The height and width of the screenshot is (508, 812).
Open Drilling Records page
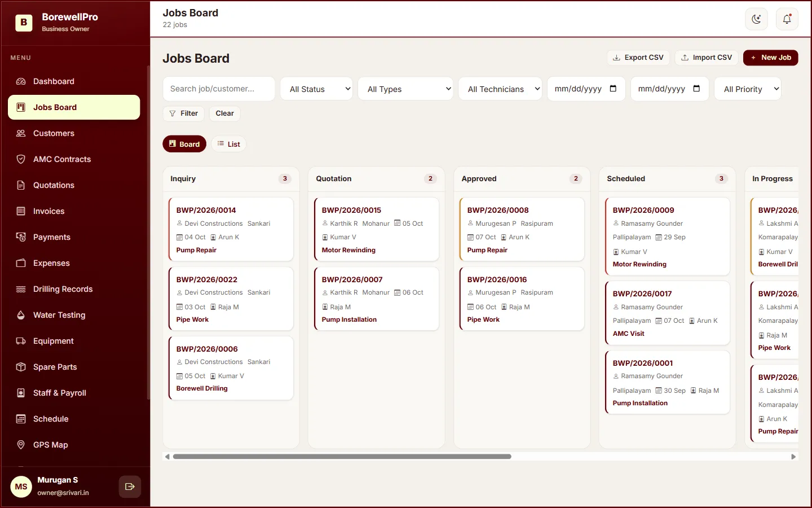(74, 289)
